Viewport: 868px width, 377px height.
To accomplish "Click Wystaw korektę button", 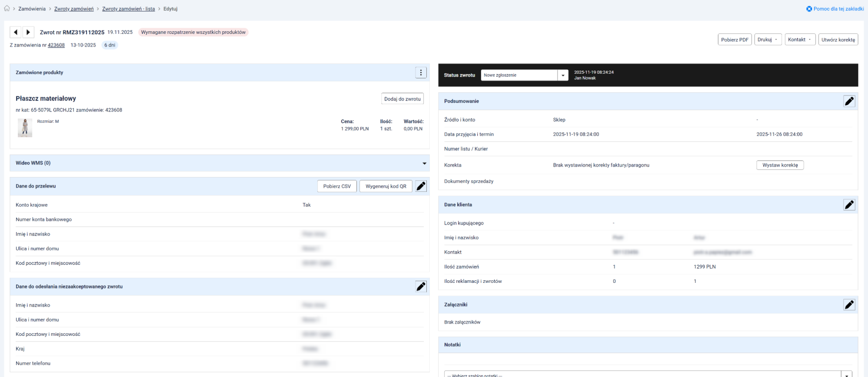I will 779,165.
